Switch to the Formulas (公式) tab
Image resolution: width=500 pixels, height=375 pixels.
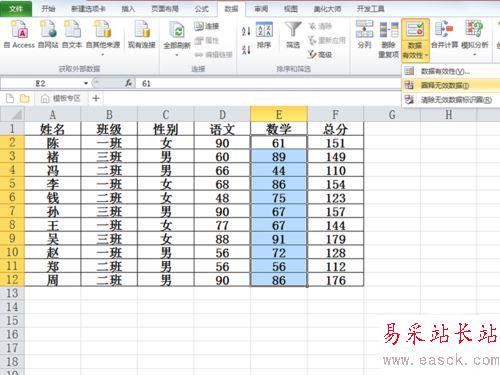[x=201, y=9]
